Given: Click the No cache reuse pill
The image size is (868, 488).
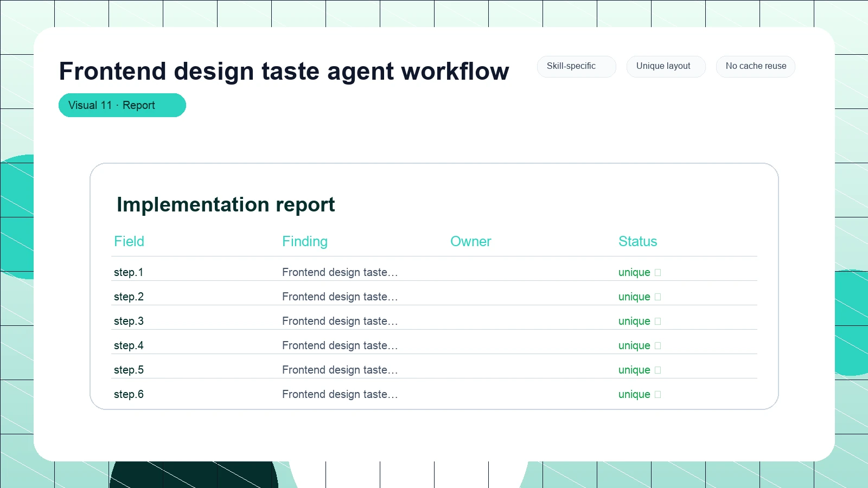Looking at the screenshot, I should 755,66.
